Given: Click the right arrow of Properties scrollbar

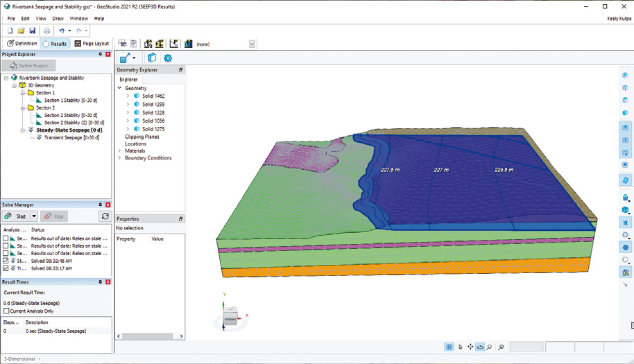Looking at the screenshot, I should tap(181, 336).
